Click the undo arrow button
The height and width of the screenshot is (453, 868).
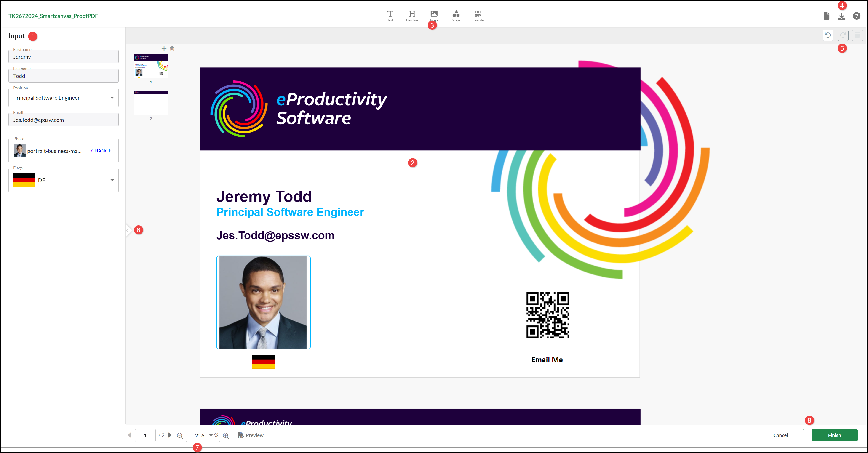(x=828, y=35)
